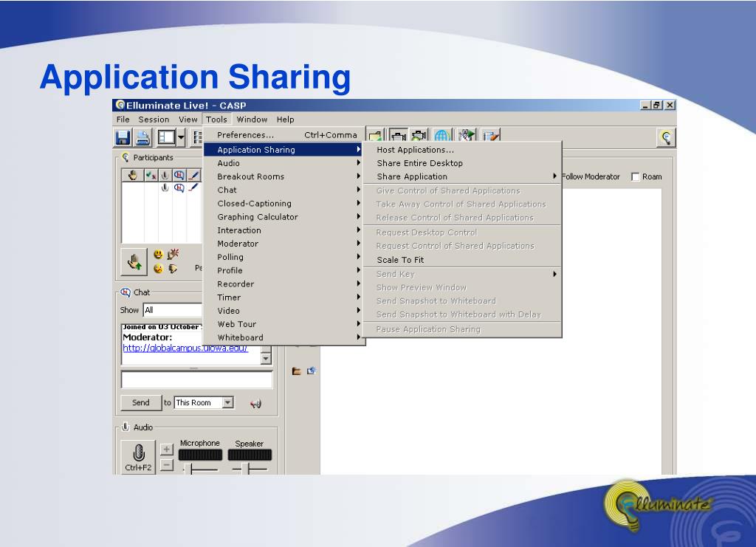Open the Window menu
The width and height of the screenshot is (756, 547).
[252, 120]
